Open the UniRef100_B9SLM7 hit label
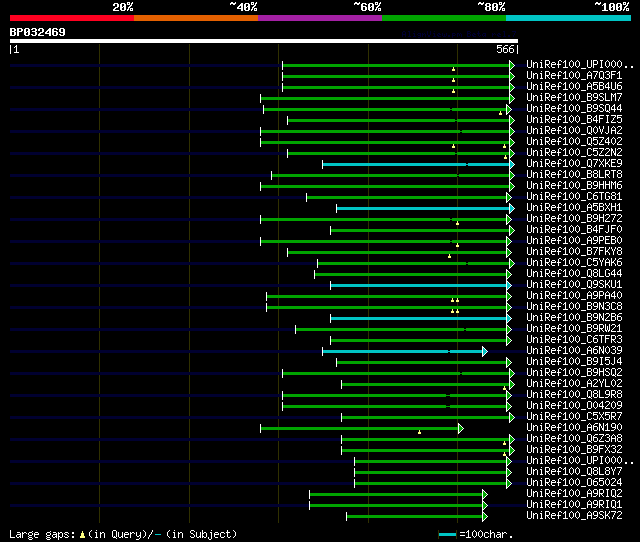The height and width of the screenshot is (542, 640). tap(574, 98)
